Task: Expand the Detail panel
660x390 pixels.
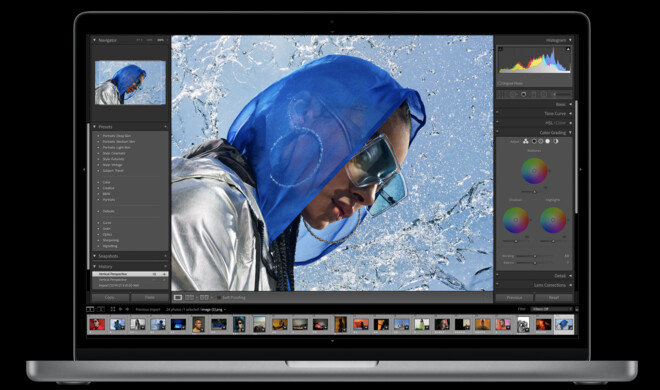Action: coord(570,276)
